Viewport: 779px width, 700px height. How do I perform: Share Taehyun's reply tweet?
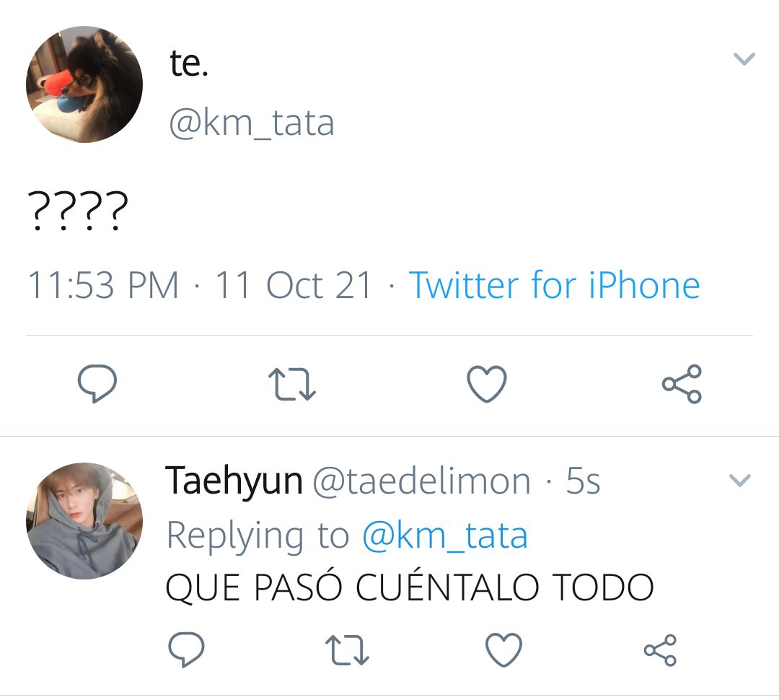coord(660,649)
